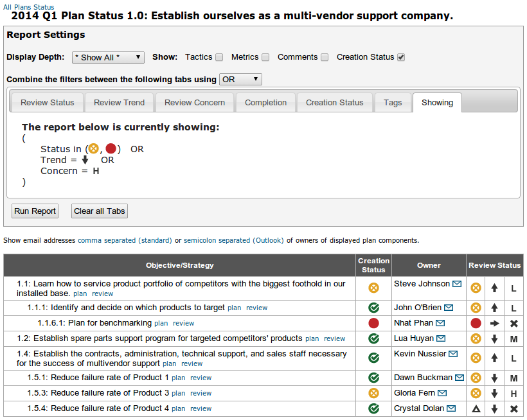The width and height of the screenshot is (527, 420).
Task: Enable the Tactics checkbox
Action: pyautogui.click(x=220, y=57)
